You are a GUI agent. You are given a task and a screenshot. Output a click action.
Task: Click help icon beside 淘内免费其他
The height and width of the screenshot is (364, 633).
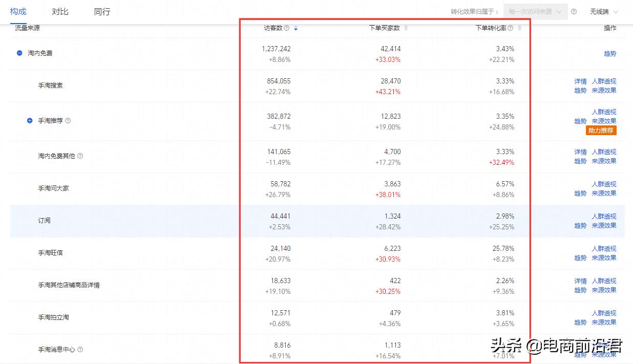[80, 156]
